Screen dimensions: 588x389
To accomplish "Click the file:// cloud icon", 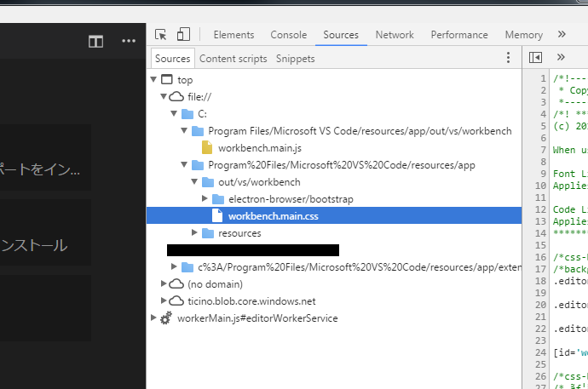I will [176, 97].
